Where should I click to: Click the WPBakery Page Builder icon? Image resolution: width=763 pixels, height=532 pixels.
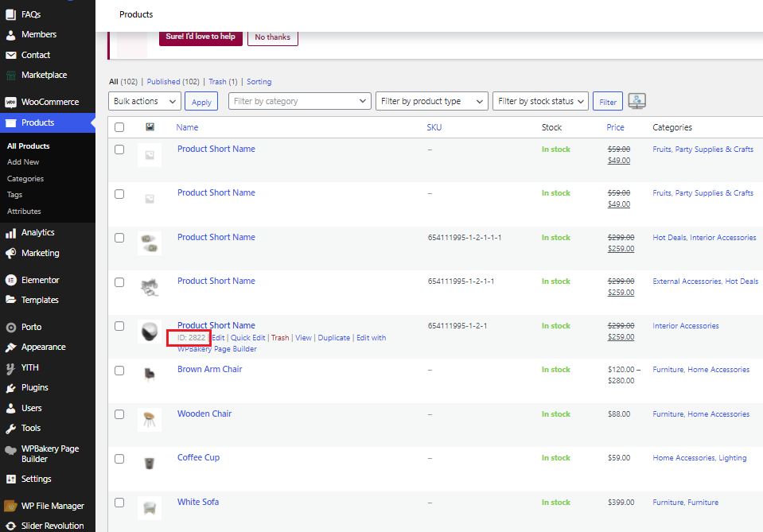click(10, 450)
